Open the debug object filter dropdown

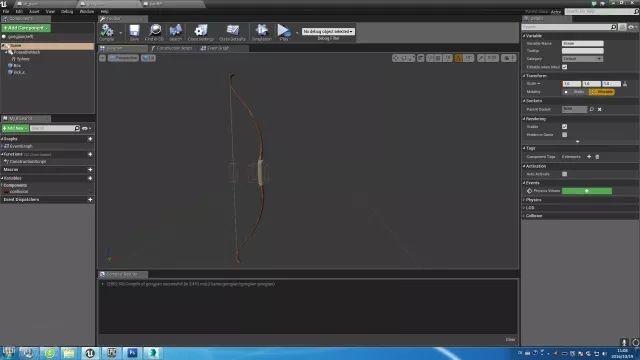328,31
